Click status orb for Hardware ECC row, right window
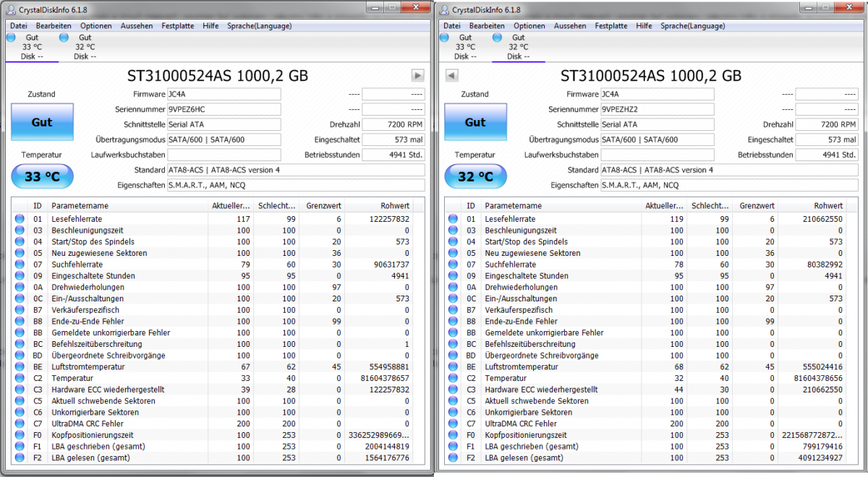The image size is (868, 477). 453,390
